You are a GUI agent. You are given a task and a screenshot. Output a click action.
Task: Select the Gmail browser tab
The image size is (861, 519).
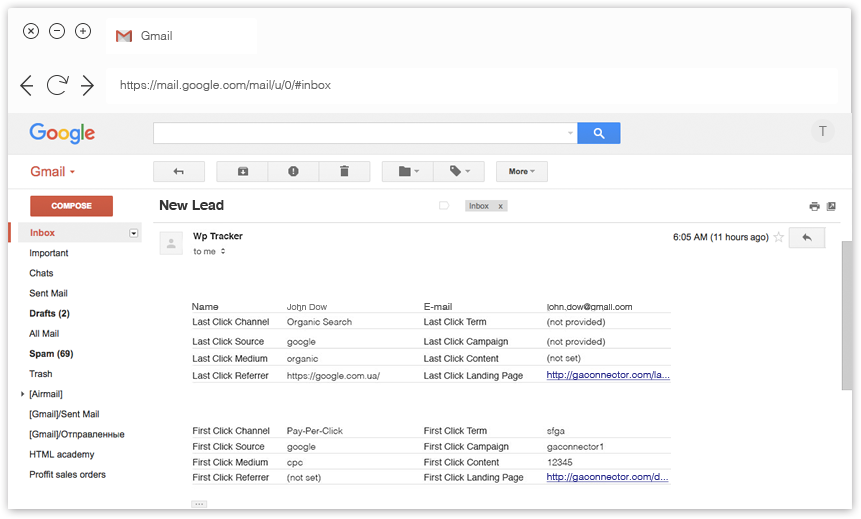(x=181, y=36)
